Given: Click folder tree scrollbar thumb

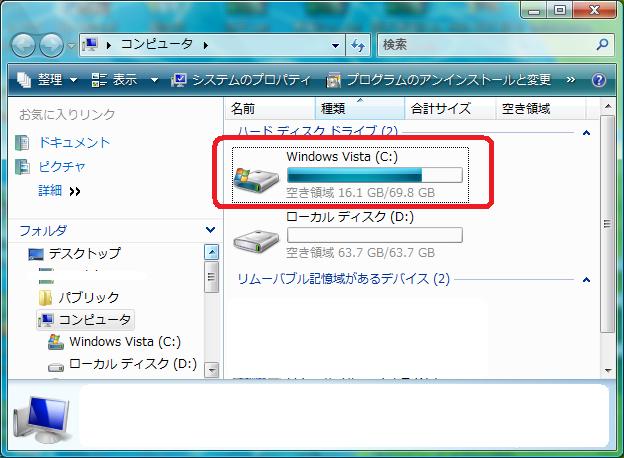Looking at the screenshot, I should pyautogui.click(x=211, y=277).
